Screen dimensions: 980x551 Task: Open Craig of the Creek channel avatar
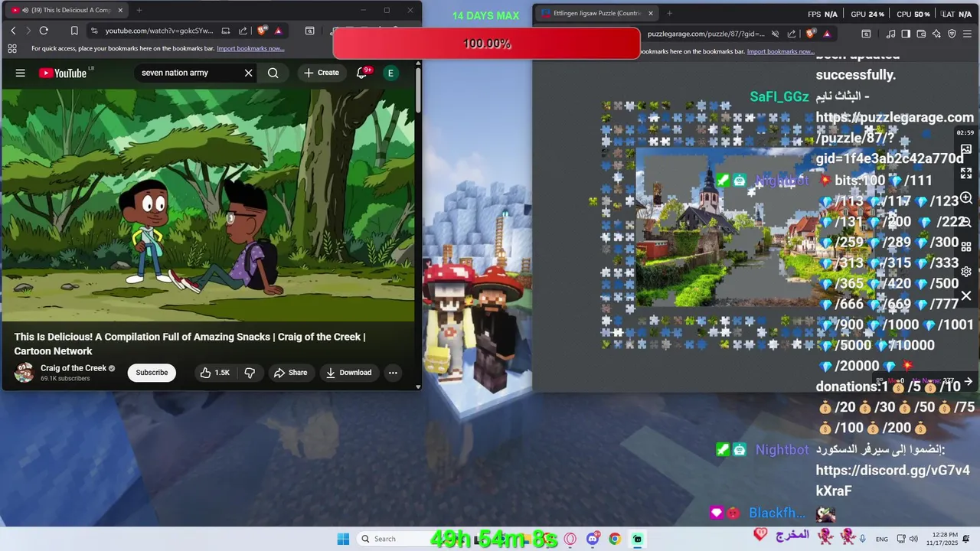[24, 373]
